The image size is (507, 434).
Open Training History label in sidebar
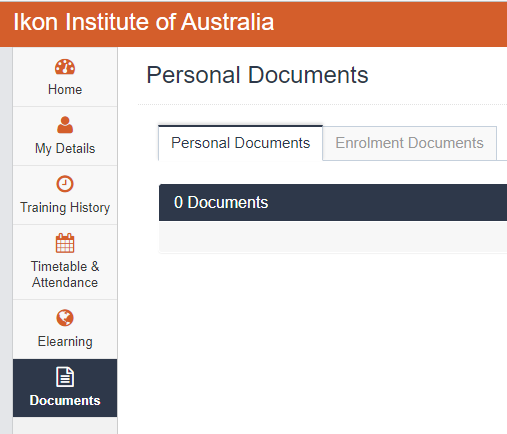(65, 207)
